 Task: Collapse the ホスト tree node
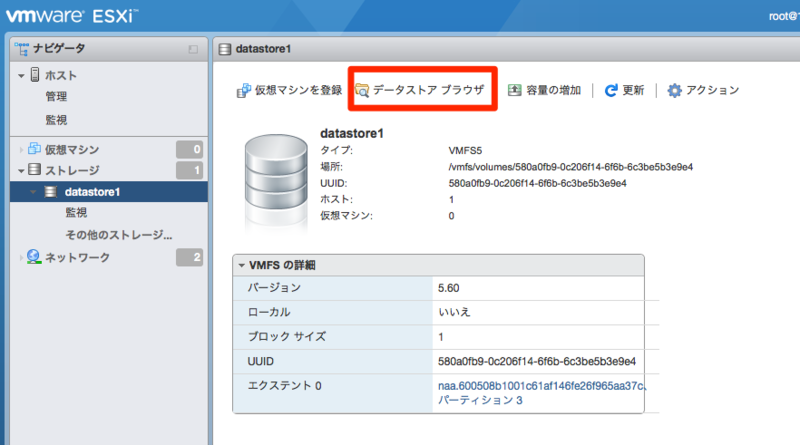click(x=21, y=76)
